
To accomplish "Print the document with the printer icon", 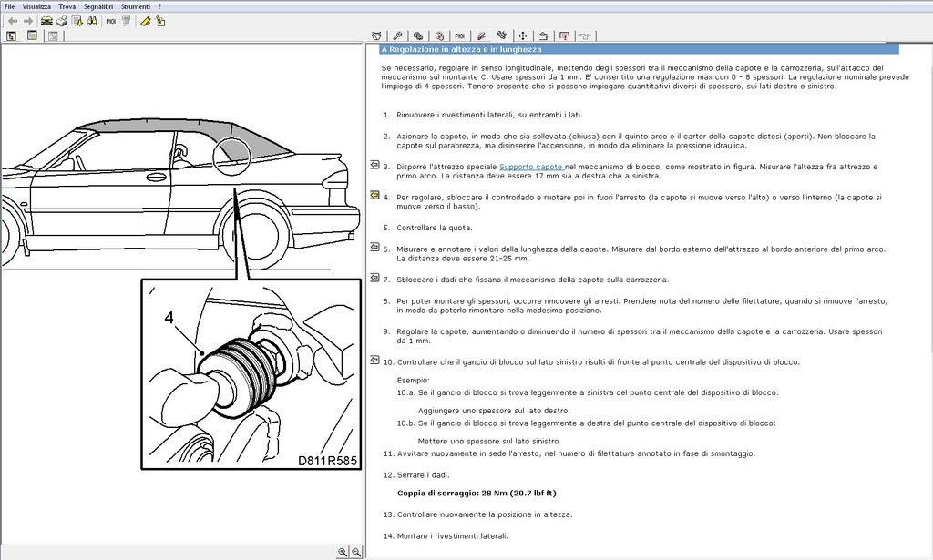I will (62, 22).
